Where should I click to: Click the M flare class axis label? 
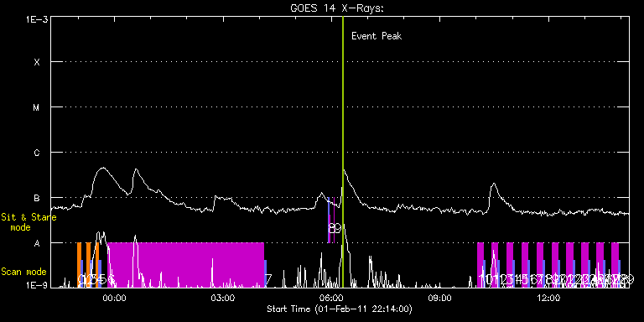point(37,107)
